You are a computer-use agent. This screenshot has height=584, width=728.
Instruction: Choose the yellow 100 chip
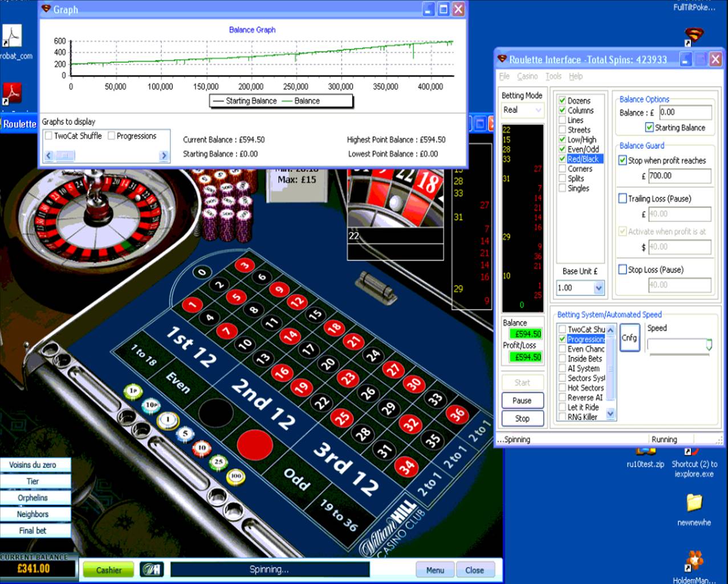[x=235, y=476]
